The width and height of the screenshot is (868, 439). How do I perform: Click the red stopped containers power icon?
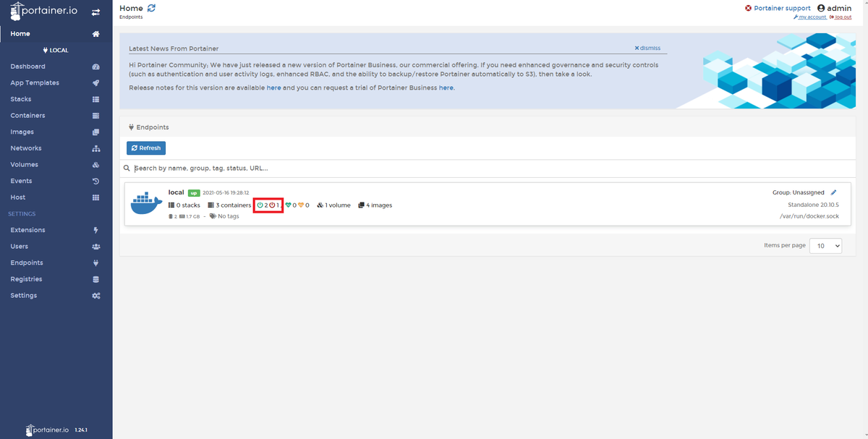272,205
